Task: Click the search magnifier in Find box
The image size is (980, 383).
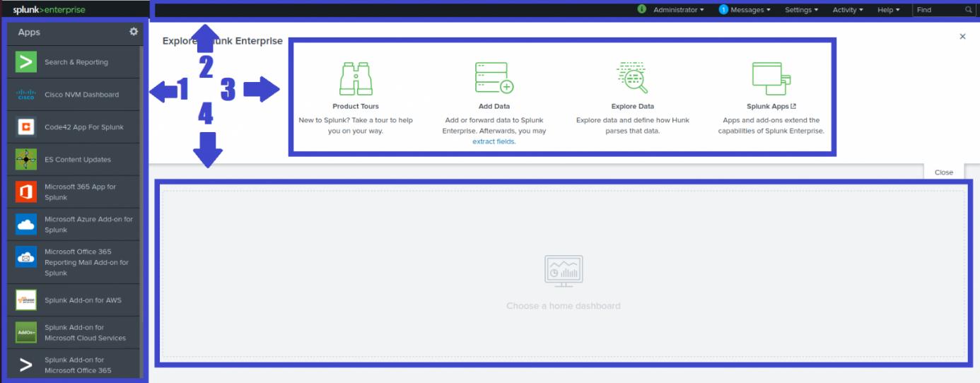Action: pos(969,10)
